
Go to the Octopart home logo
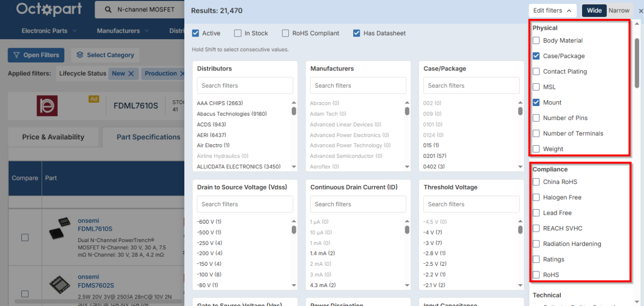pyautogui.click(x=49, y=9)
